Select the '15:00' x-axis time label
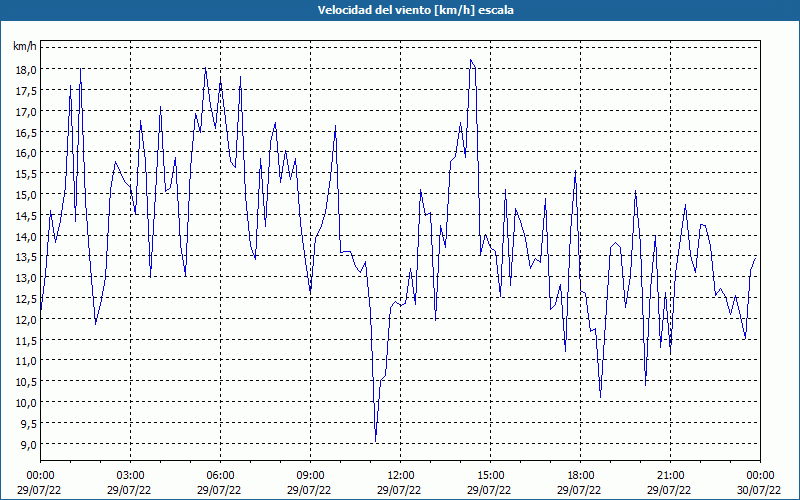The height and width of the screenshot is (500, 800). pos(490,476)
